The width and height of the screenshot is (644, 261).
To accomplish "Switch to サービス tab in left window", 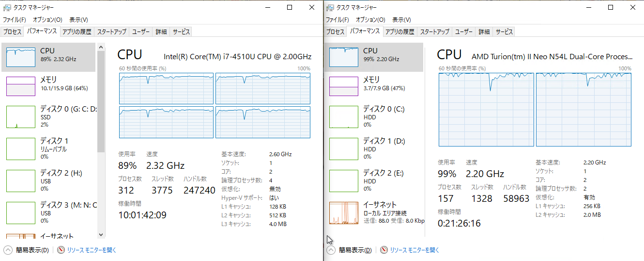I will (x=181, y=32).
